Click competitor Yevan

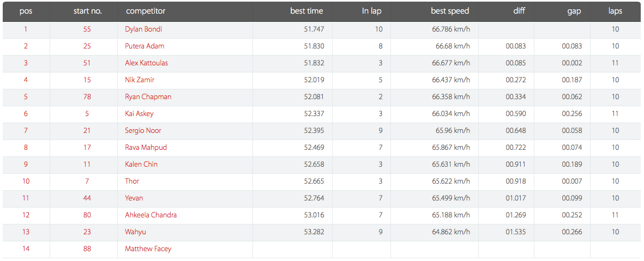tap(134, 198)
